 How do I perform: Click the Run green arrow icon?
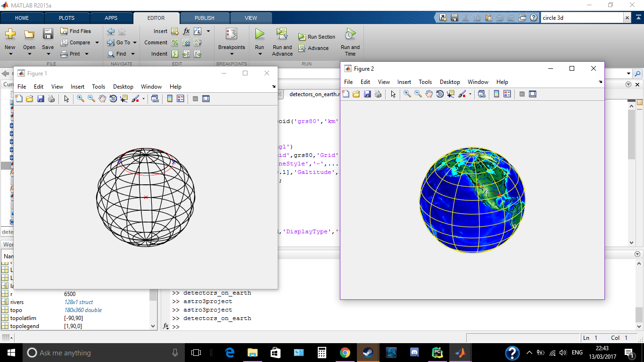(x=260, y=34)
